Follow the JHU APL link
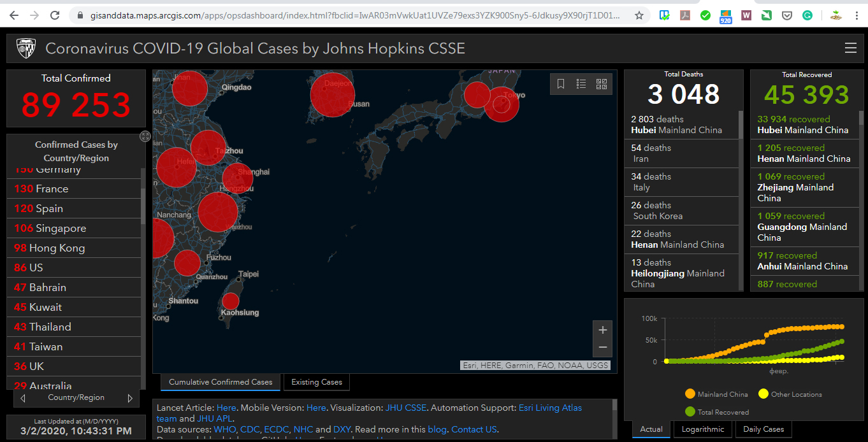The width and height of the screenshot is (868, 442). 214,418
